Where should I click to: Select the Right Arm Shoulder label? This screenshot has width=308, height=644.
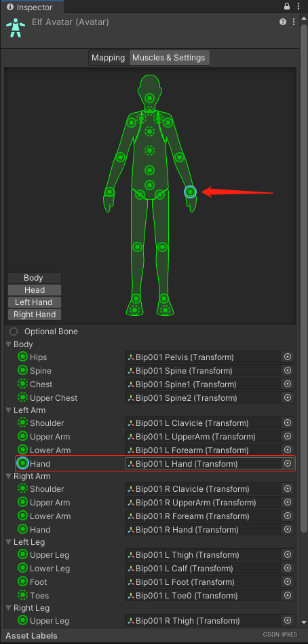(x=47, y=488)
